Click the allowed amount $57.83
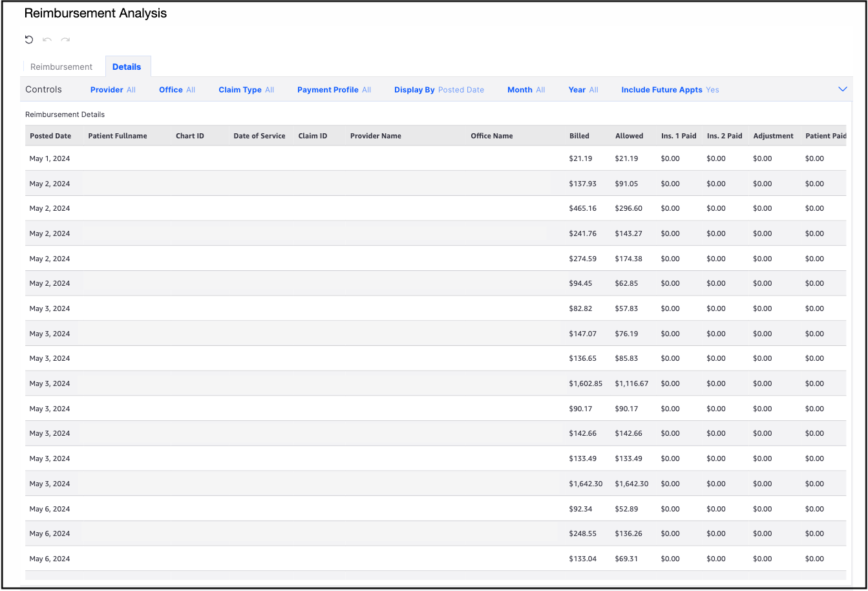Screen dimensions: 868x591 tap(626, 308)
